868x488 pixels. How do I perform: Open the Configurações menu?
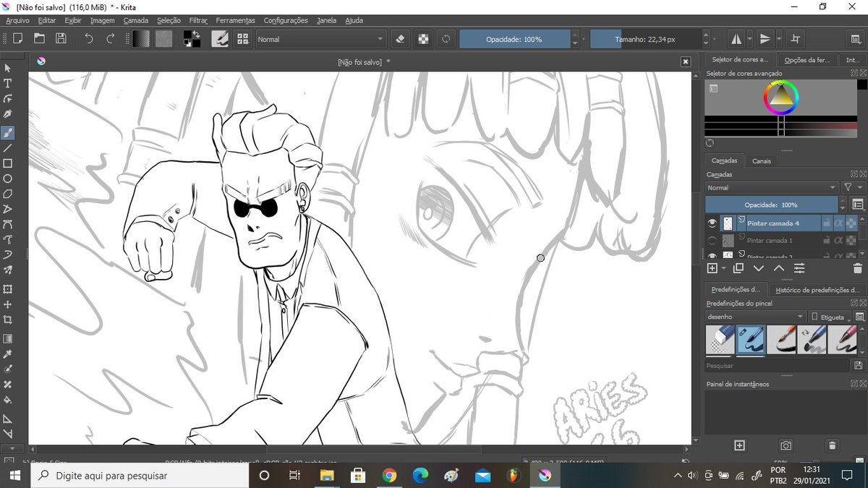click(x=285, y=20)
